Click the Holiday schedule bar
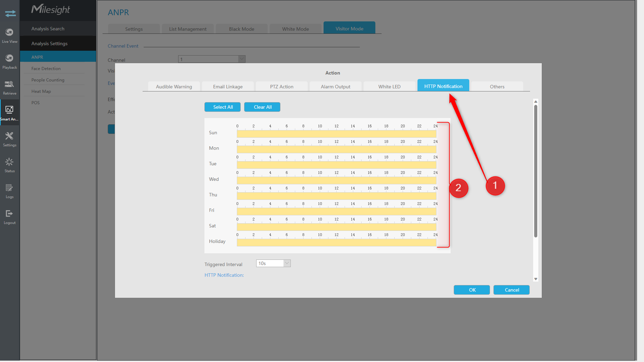Viewport: 644px width, 362px height. (x=337, y=242)
